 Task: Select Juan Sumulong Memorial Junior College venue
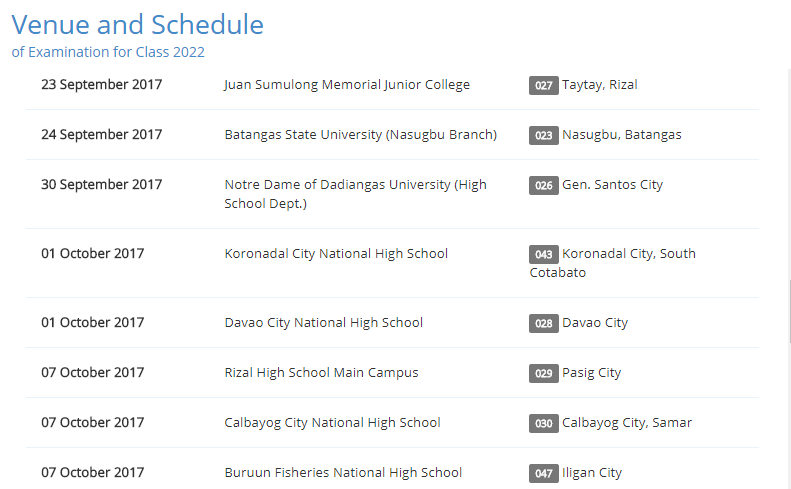(347, 85)
